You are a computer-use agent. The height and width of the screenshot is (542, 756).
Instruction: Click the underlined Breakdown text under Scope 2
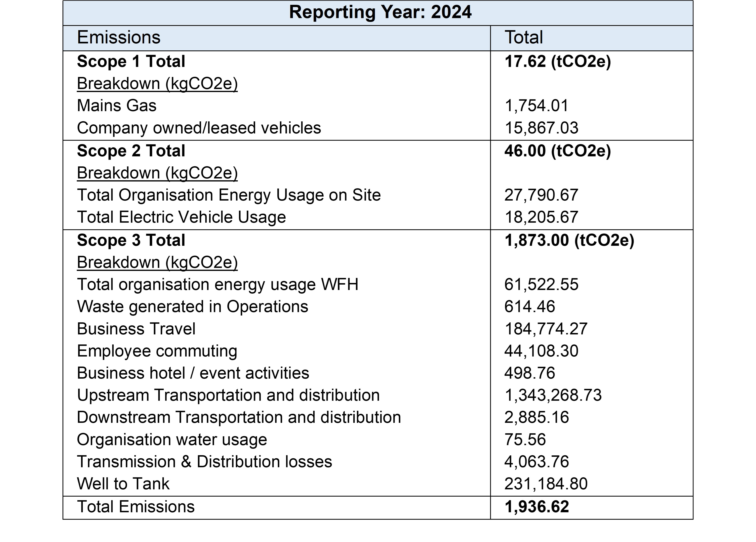(x=157, y=173)
